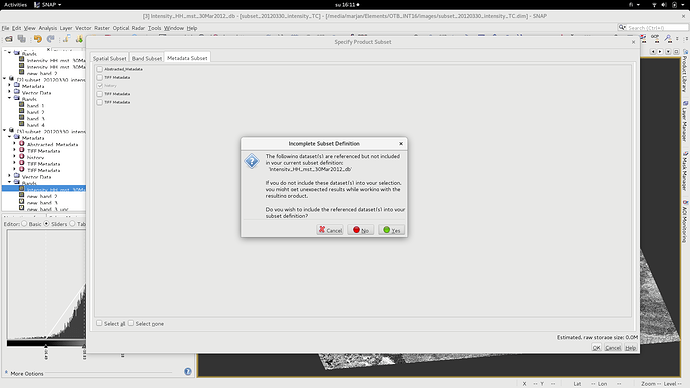
Task: Click the Open Product toolbar icon
Action: point(9,39)
